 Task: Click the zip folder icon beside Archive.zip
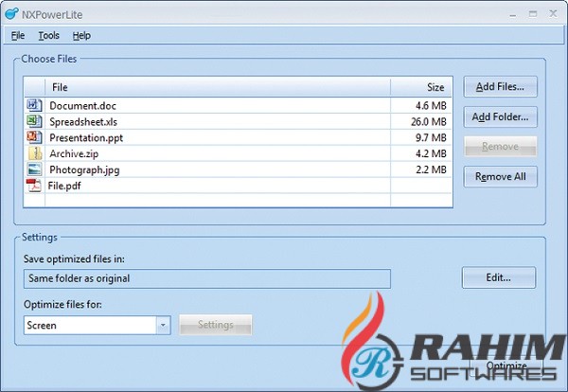tap(35, 153)
